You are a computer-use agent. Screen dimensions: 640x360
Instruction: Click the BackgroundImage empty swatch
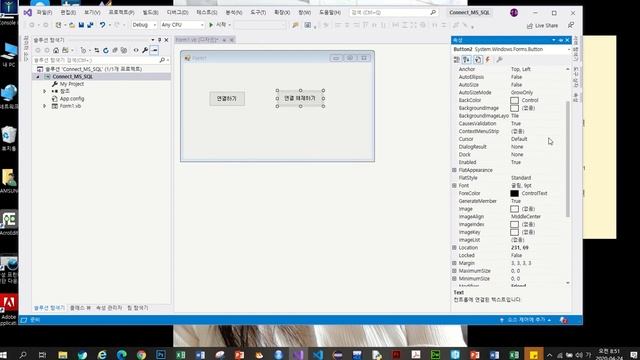coord(514,108)
